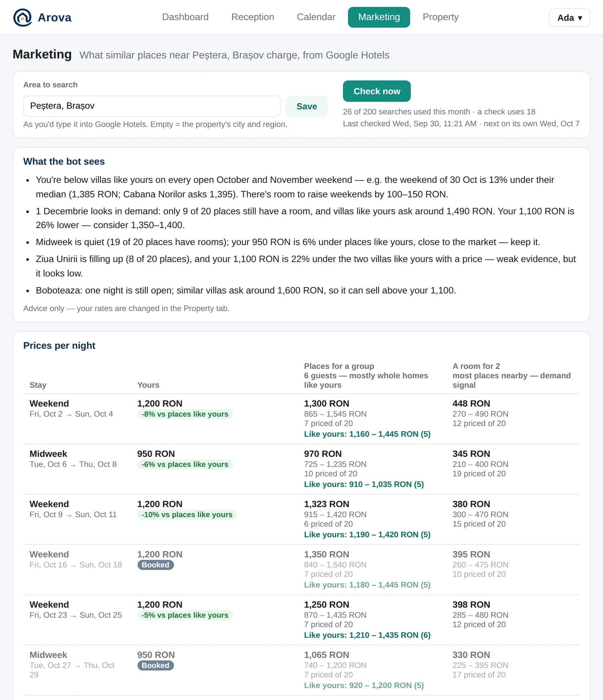Click the 'What the bot sees' heading
Viewport: 603px width, 700px height.
64,161
